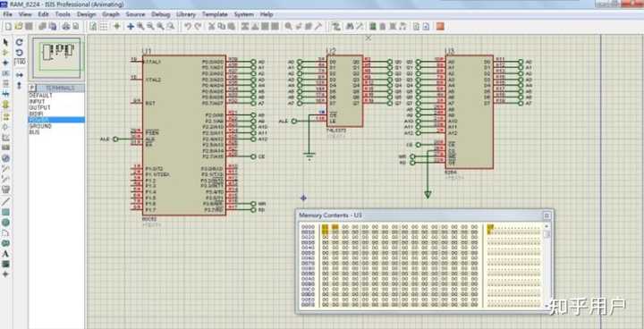Image resolution: width=644 pixels, height=329 pixels.
Task: Click the X-Mirror horizontal flip icon
Action: pos(20,75)
